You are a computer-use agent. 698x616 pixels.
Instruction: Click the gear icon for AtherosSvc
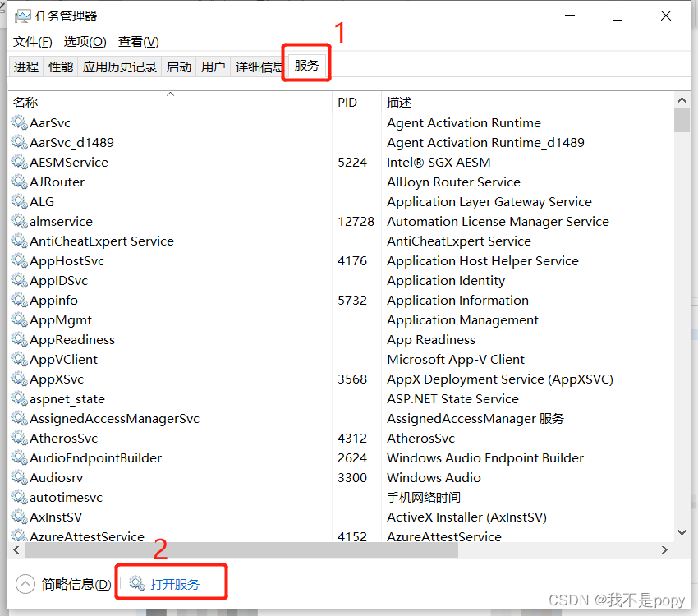(20, 438)
